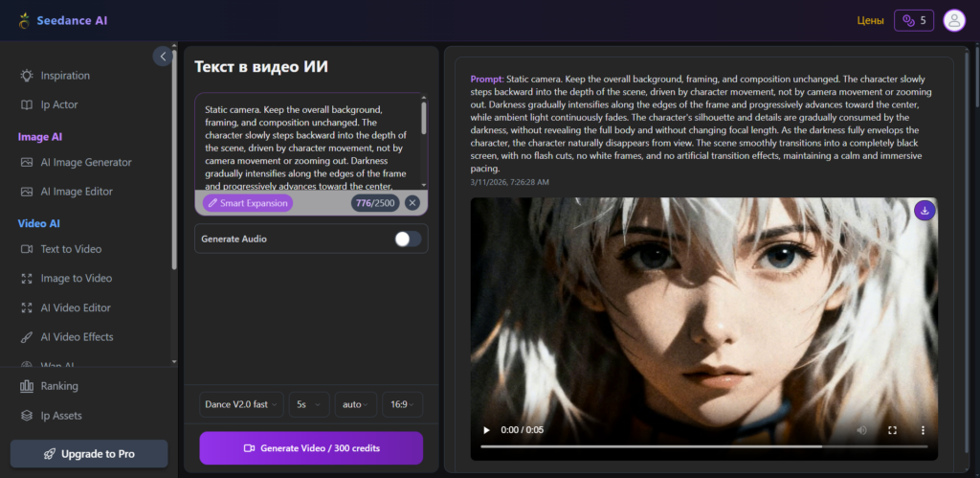Screen dimensions: 980x478
Task: Download the generated video
Action: pos(924,211)
